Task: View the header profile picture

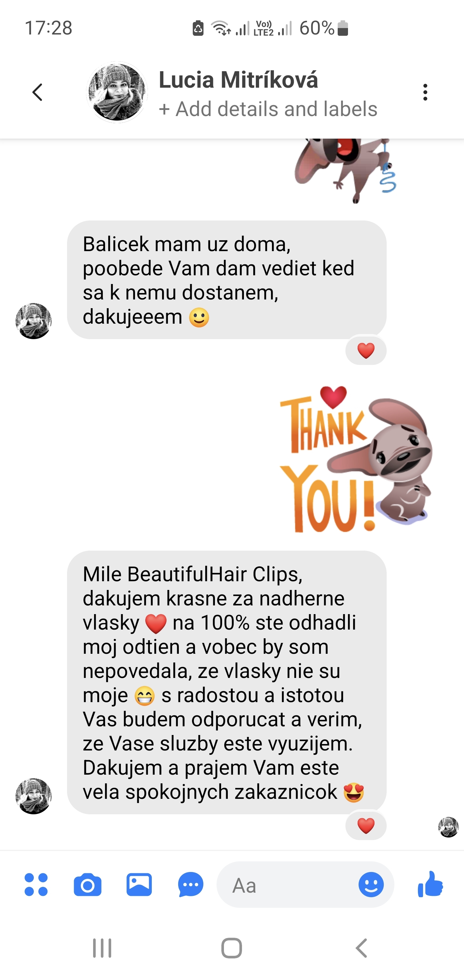Action: tap(117, 92)
